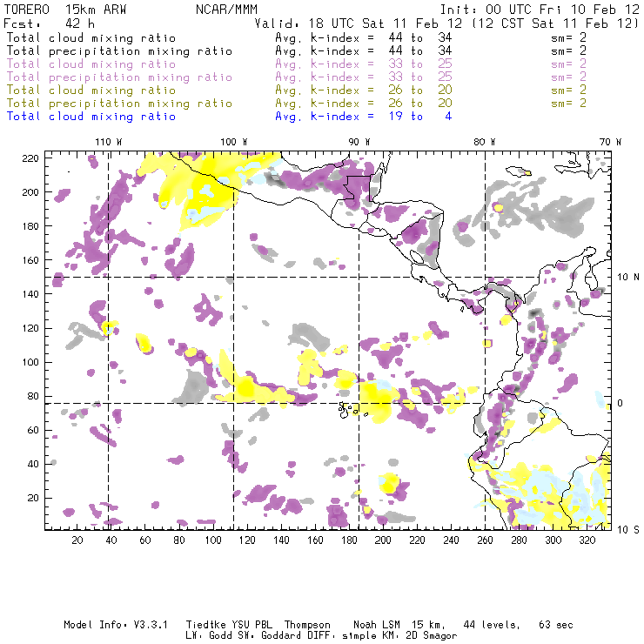This screenshot has width=644, height=644.
Task: Select the olive "Total precipitation mixing ratio" legend line
Action: tap(119, 104)
